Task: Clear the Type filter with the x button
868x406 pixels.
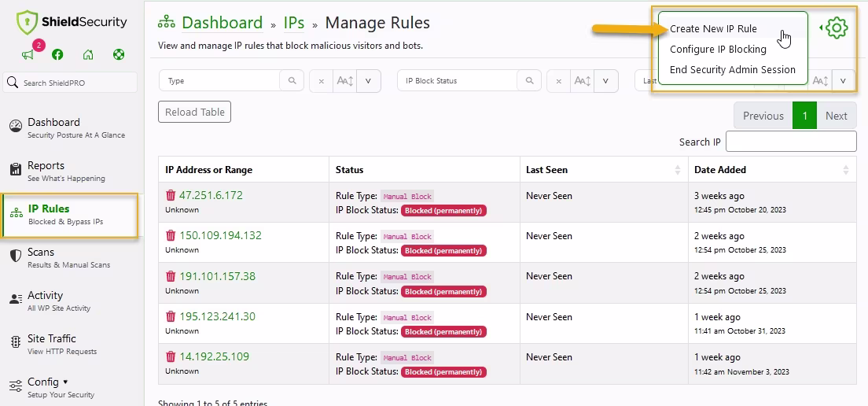Action: (321, 81)
